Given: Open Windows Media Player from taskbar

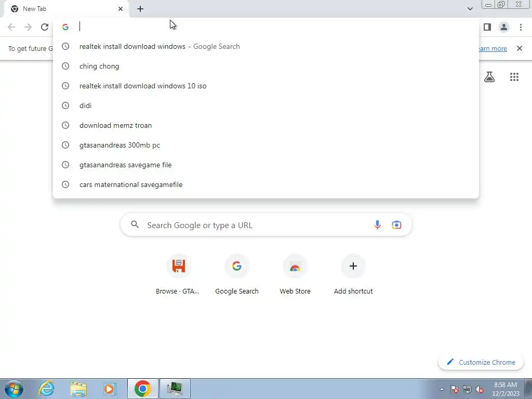Looking at the screenshot, I should tap(110, 389).
